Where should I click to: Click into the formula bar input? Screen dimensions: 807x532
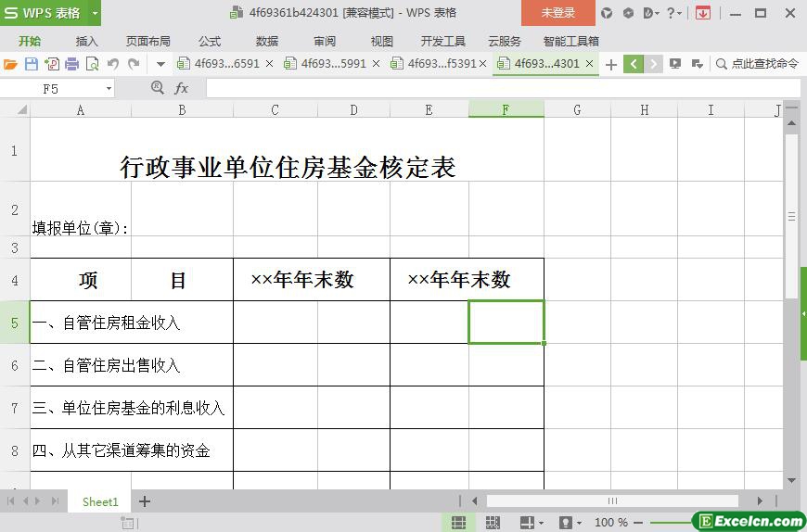click(x=503, y=88)
